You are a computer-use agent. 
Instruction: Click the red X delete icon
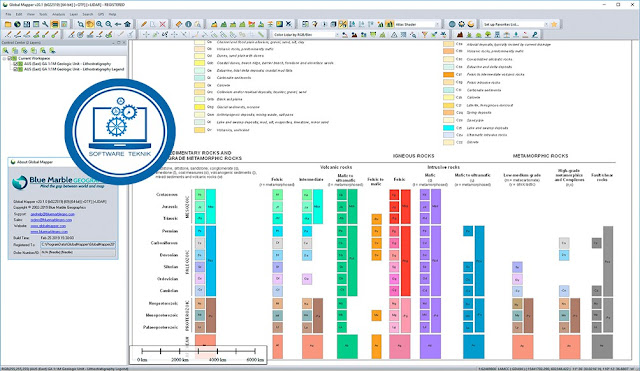click(x=162, y=24)
